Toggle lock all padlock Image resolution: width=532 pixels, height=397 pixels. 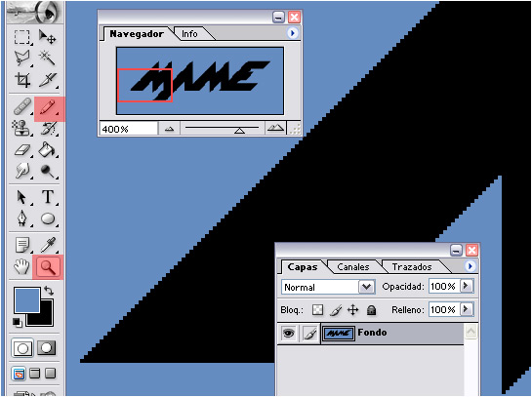coord(372,310)
